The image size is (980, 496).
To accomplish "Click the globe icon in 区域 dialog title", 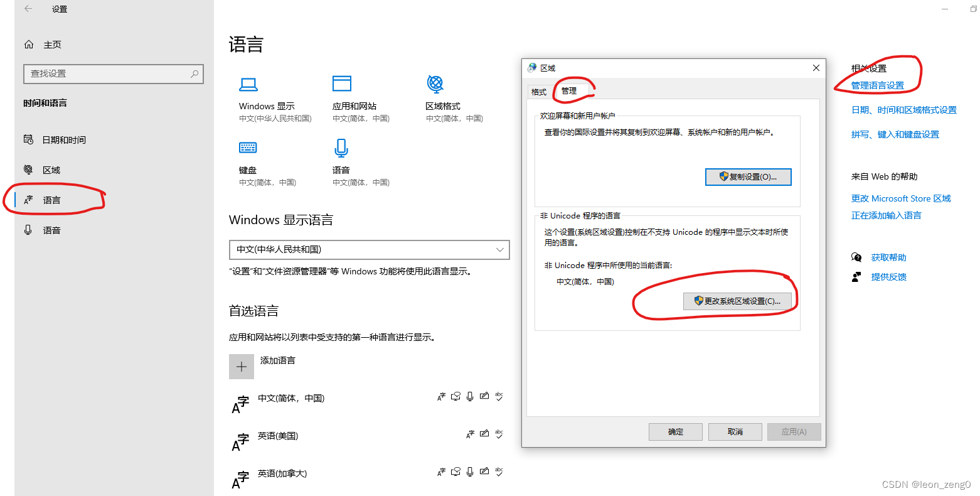I will pos(533,68).
